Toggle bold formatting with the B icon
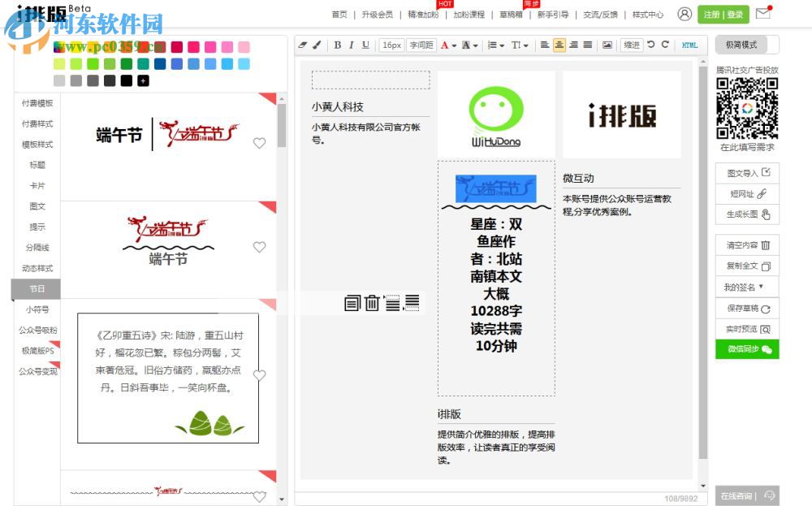 point(337,45)
